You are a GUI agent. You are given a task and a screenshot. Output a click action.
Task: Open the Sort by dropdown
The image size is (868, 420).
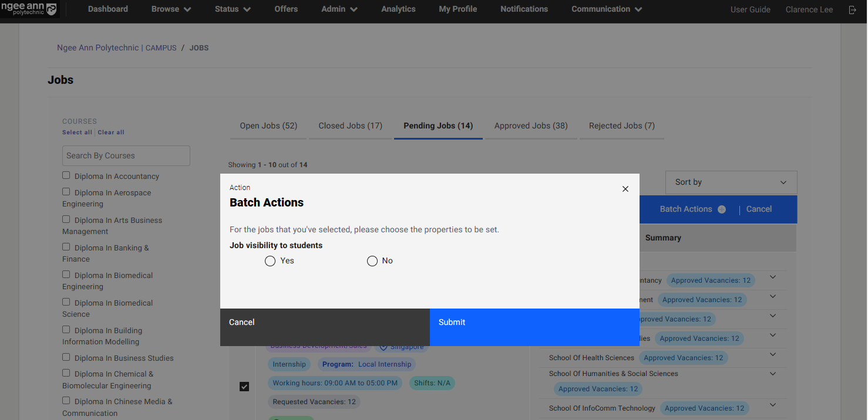[x=731, y=182]
